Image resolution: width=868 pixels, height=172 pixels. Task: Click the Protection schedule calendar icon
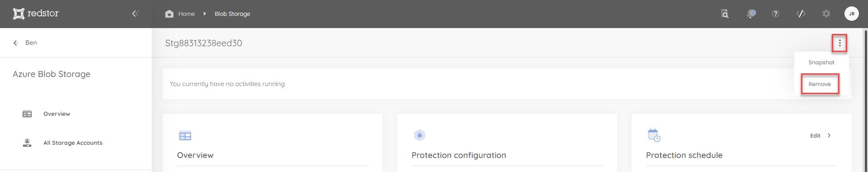coord(654,135)
